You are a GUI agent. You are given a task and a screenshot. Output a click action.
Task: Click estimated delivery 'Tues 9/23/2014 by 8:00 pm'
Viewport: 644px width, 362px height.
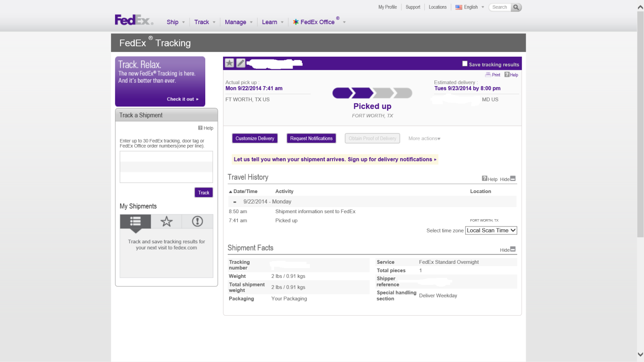click(467, 88)
